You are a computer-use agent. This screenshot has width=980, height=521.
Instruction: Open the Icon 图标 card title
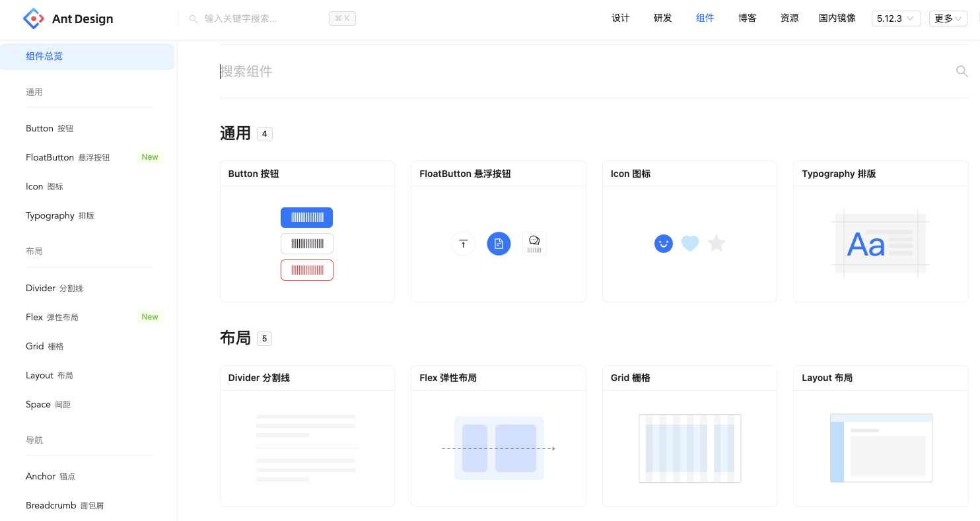tap(630, 174)
